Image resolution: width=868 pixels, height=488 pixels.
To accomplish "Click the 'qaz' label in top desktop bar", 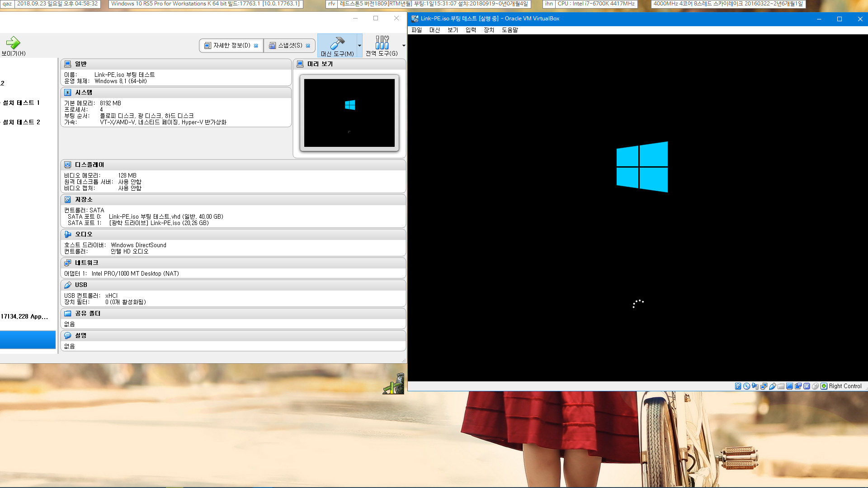I will pyautogui.click(x=7, y=4).
